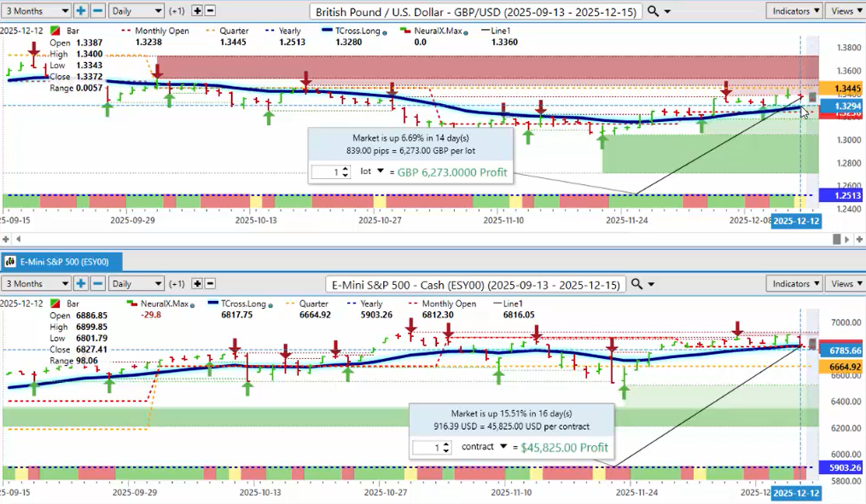Click the black minus icon on GBP/USD chart
The image size is (866, 504).
pos(211,11)
